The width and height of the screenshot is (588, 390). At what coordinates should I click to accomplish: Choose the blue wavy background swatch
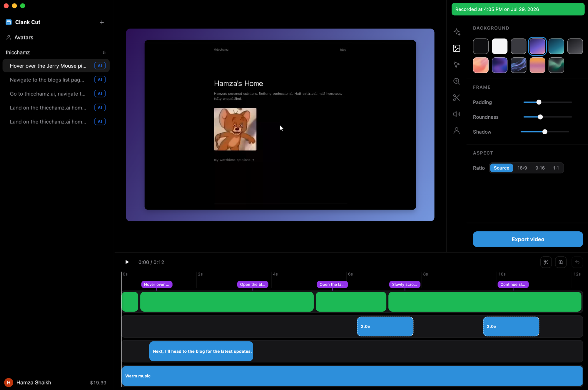[x=518, y=65]
